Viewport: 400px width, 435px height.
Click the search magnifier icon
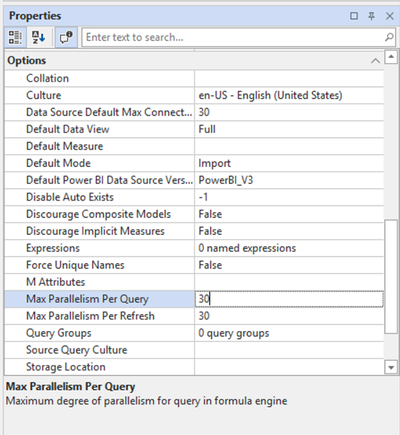point(389,37)
